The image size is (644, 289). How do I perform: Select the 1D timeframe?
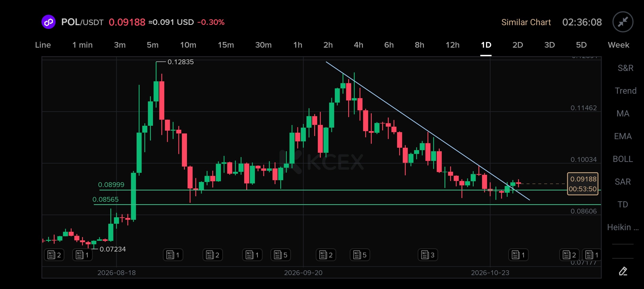(486, 45)
